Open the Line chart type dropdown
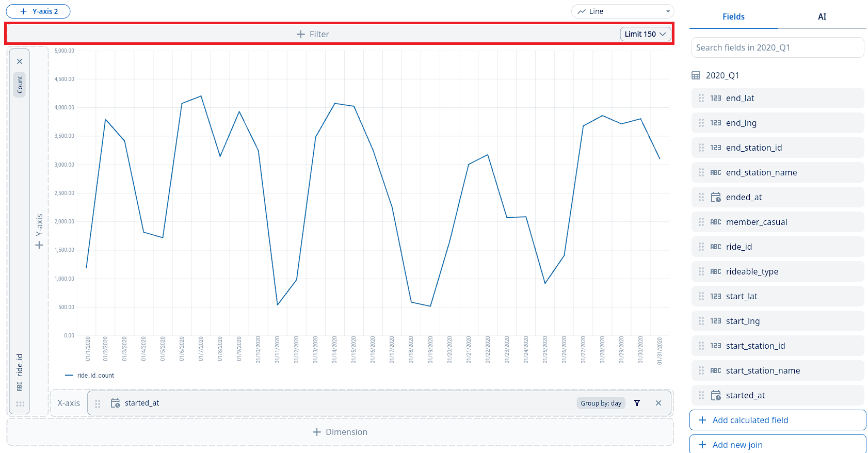The width and height of the screenshot is (868, 453). [x=623, y=11]
